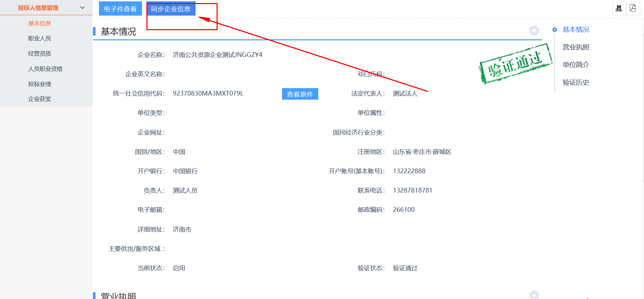Collapse the 投标人信息管理 sidebar menu chevron

point(82,7)
